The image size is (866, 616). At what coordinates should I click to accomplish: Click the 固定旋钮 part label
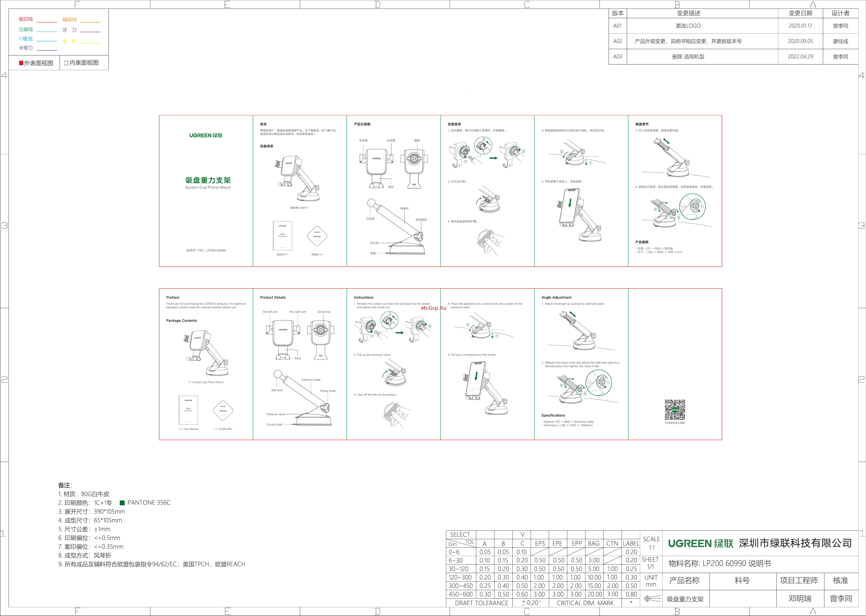421,220
